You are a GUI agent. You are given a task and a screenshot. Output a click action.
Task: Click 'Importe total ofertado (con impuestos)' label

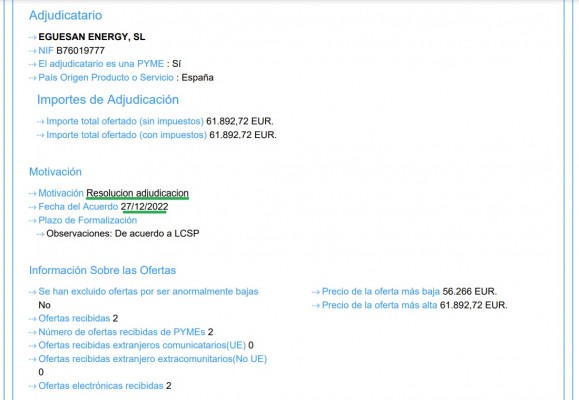(126, 135)
